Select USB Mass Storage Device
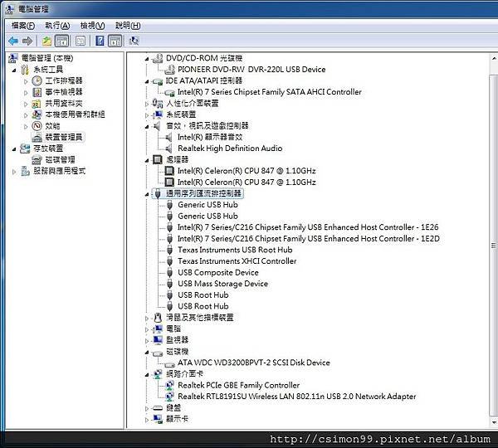 [x=223, y=284]
